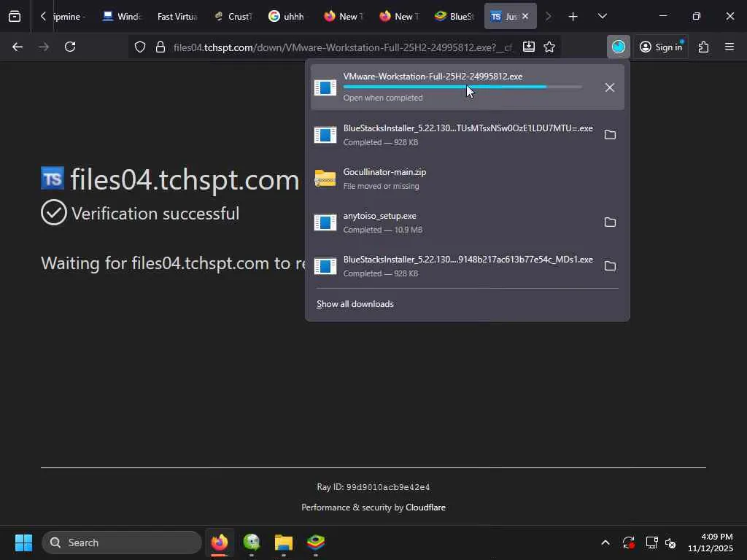Switch to the uhhh Google tab
Viewport: 747px width, 560px height.
(288, 17)
